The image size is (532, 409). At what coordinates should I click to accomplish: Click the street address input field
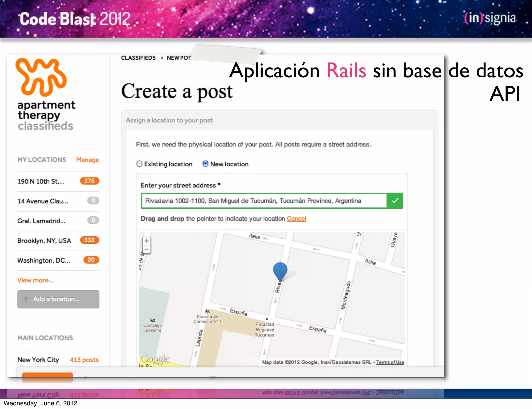264,201
